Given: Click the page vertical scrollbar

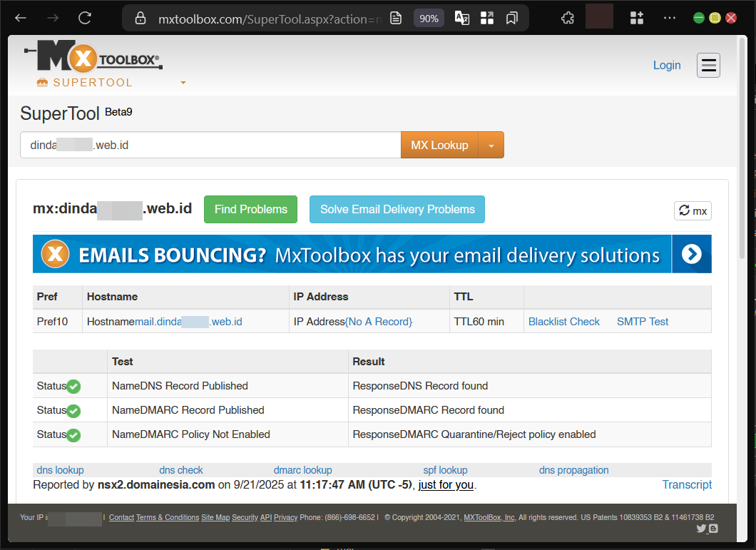Looking at the screenshot, I should pos(742,143).
